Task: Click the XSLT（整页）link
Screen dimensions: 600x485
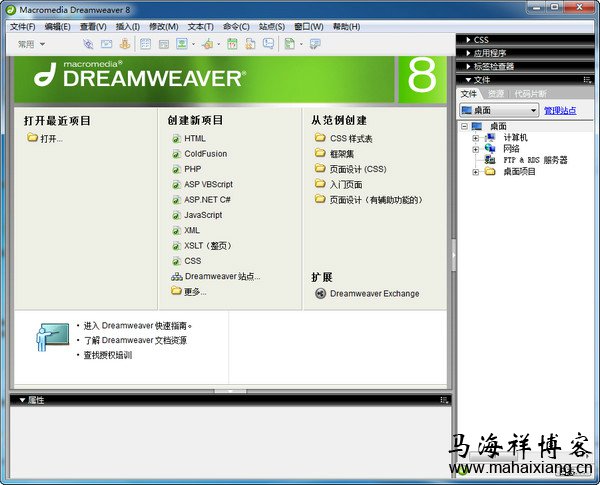Action: click(x=208, y=246)
